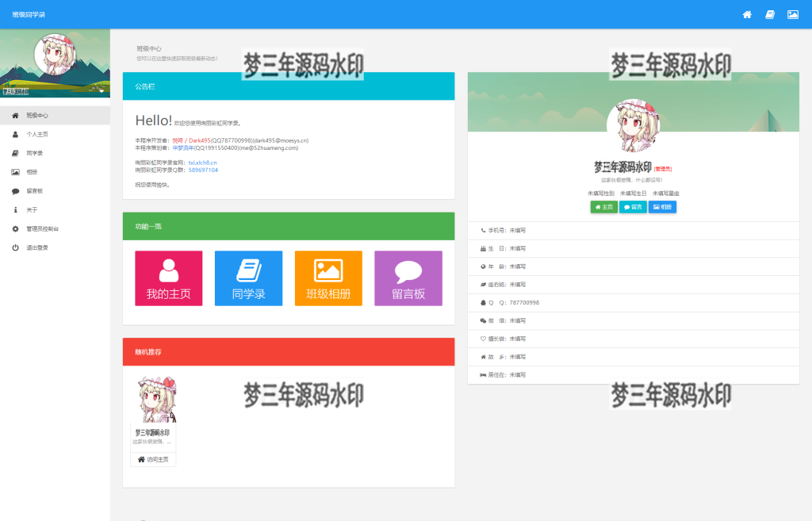Expand the sidebar user dropdown arrow
Image resolution: width=812 pixels, height=521 pixels.
pyautogui.click(x=101, y=91)
